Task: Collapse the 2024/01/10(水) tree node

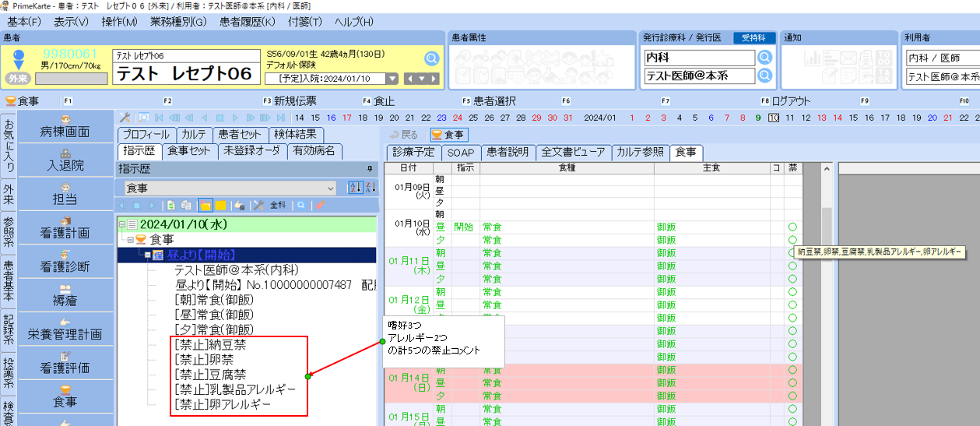Action: [122, 224]
